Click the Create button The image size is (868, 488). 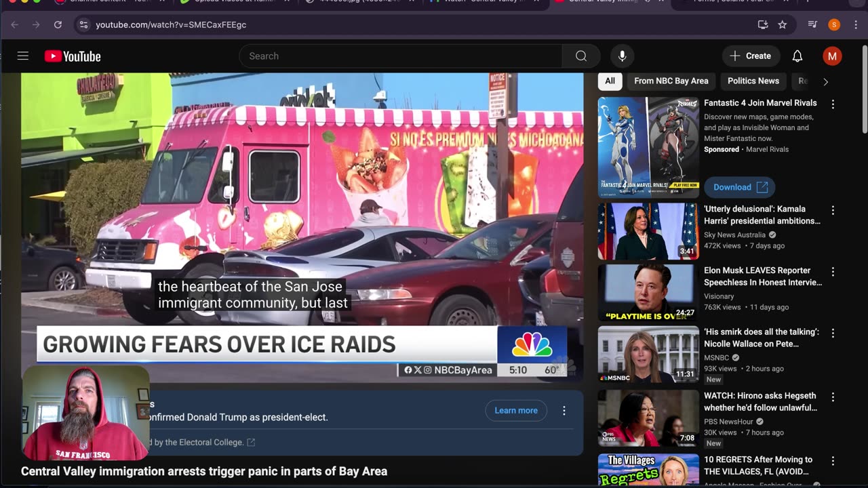pyautogui.click(x=751, y=56)
